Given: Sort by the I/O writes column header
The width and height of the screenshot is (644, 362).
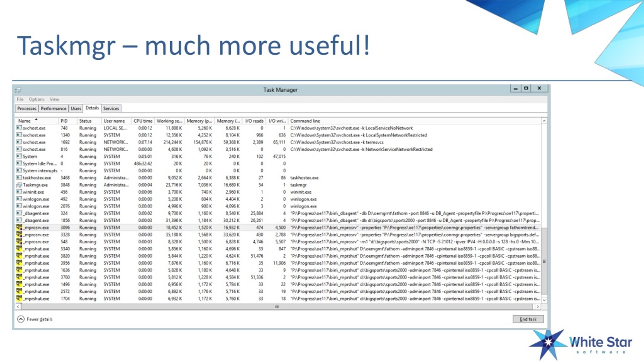Looking at the screenshot, I should click(277, 121).
